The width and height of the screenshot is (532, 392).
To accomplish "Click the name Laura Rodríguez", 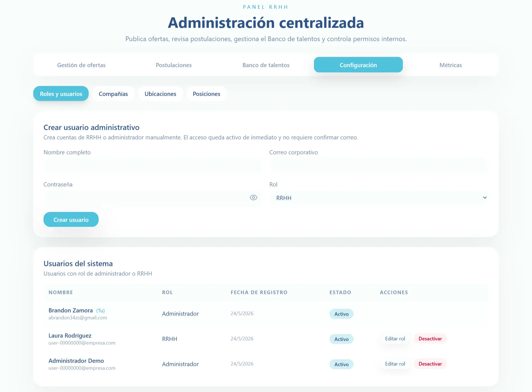I will coord(70,336).
